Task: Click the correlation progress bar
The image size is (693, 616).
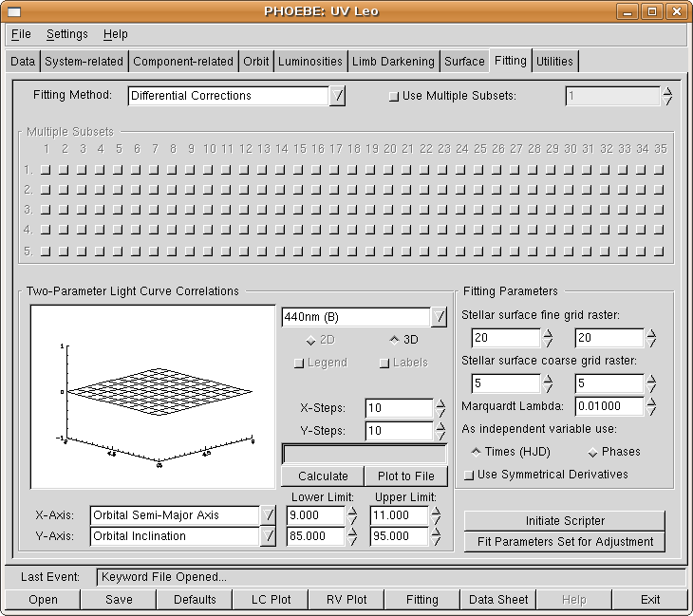Action: point(365,454)
